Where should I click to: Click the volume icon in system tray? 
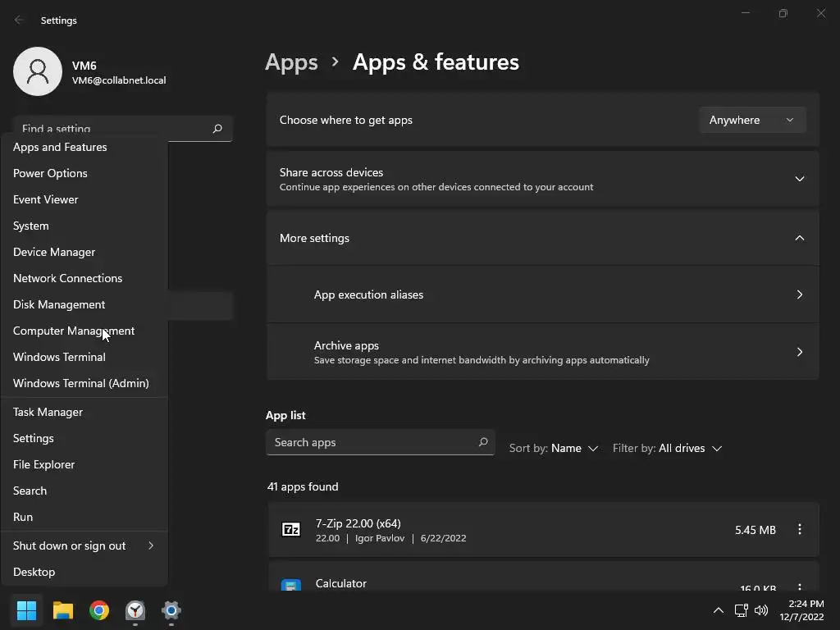761,610
